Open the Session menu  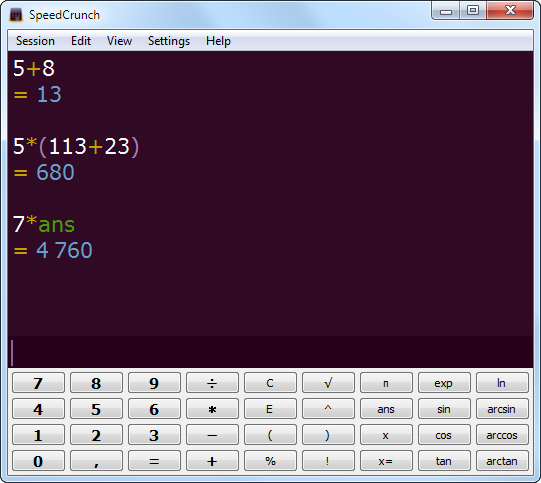click(x=35, y=41)
